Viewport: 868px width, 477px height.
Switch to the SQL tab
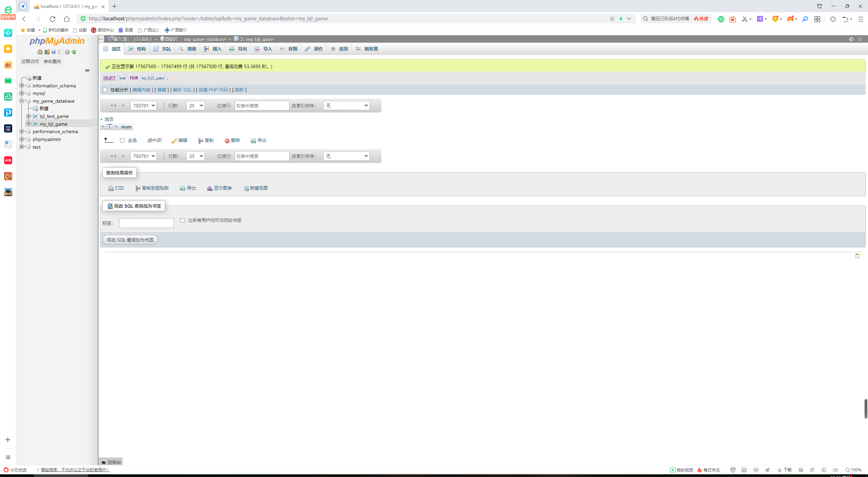click(x=162, y=49)
